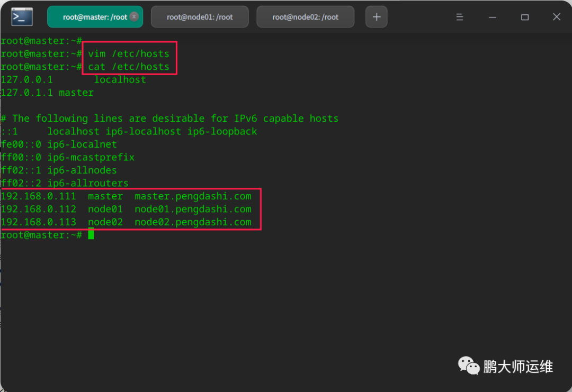Switch to the root@master: /root tab
Viewport: 572px width, 392px height.
coord(95,17)
